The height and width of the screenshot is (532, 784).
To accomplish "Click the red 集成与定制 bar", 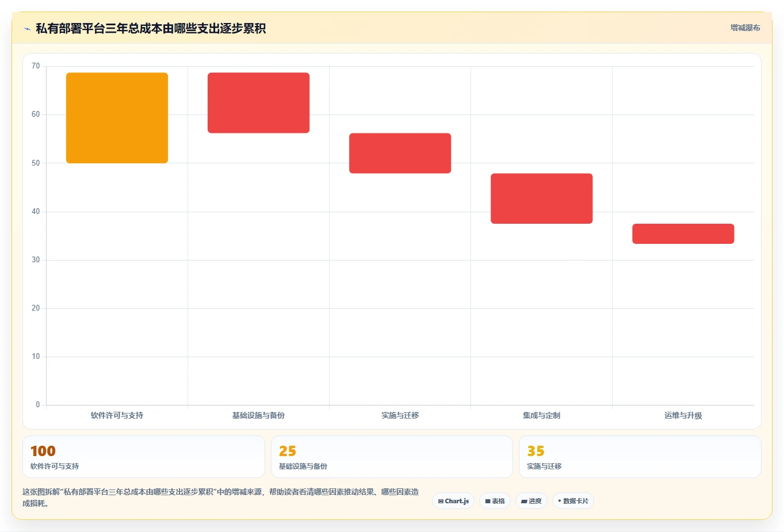I will 541,198.
